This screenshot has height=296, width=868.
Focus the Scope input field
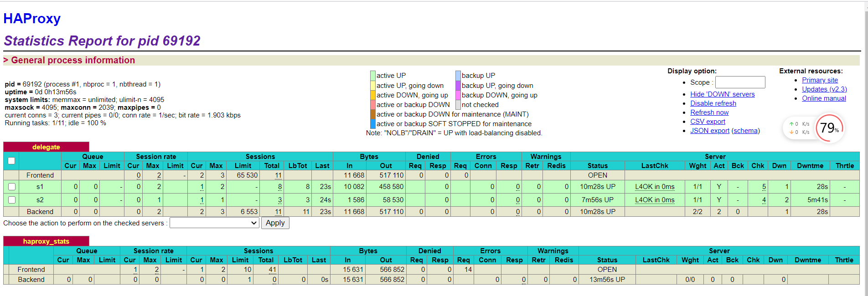pyautogui.click(x=740, y=82)
